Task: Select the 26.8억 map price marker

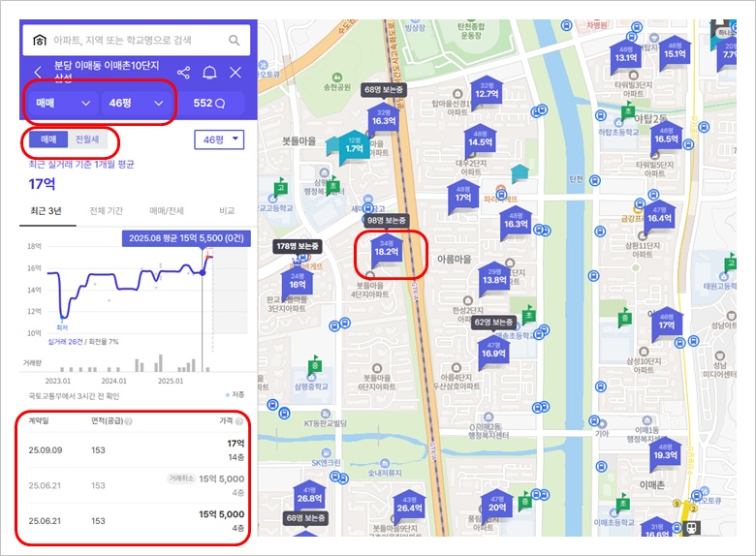Action: click(x=309, y=497)
